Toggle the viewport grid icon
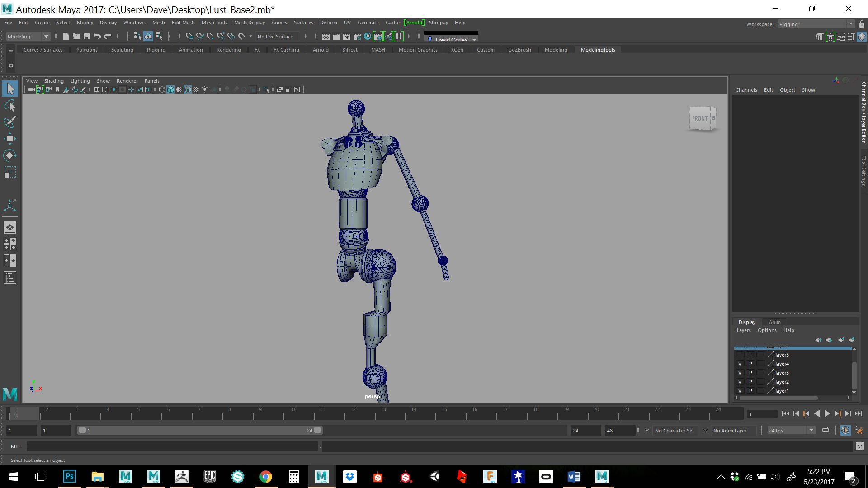Viewport: 868px width, 488px height. point(97,89)
